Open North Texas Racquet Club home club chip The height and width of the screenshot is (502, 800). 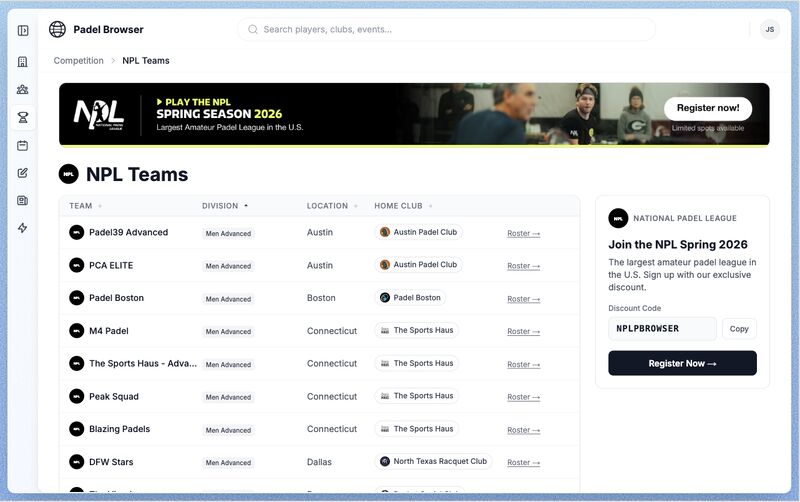tap(433, 462)
